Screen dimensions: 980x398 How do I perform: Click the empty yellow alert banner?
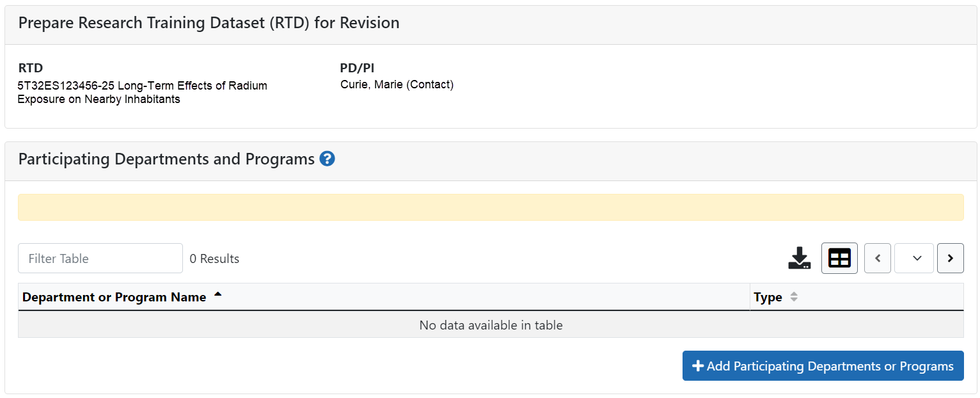pyautogui.click(x=491, y=207)
